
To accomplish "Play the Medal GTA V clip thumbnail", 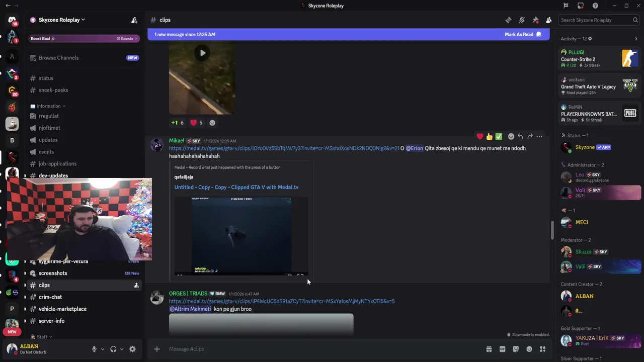I will coord(241,236).
